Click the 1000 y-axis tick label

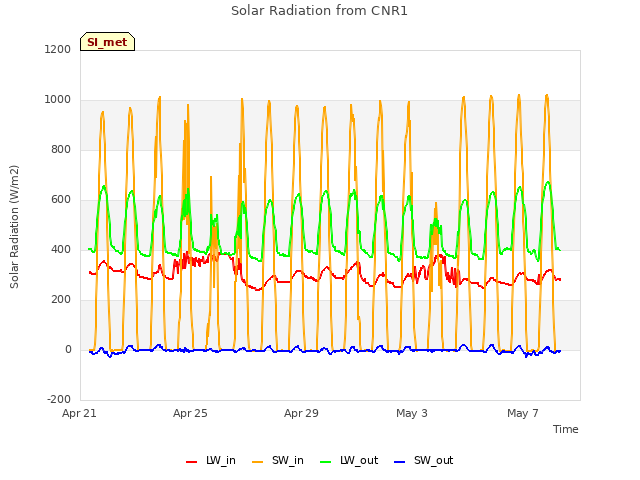[x=58, y=100]
